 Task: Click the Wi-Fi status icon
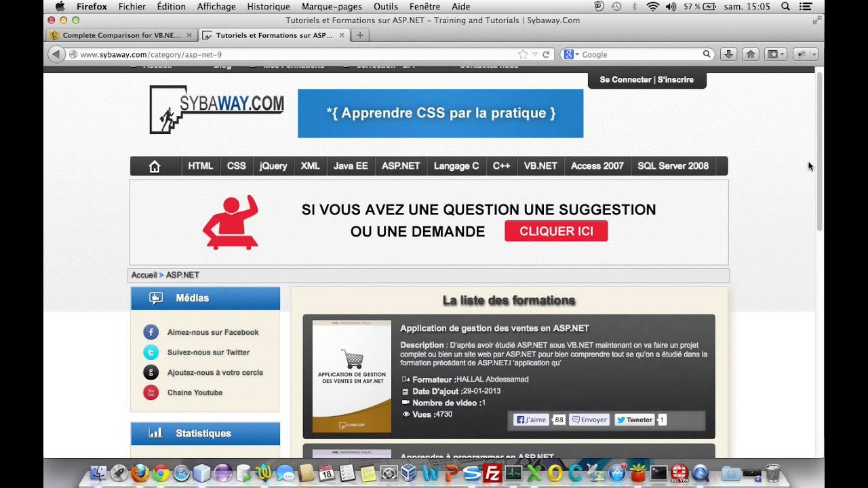653,6
